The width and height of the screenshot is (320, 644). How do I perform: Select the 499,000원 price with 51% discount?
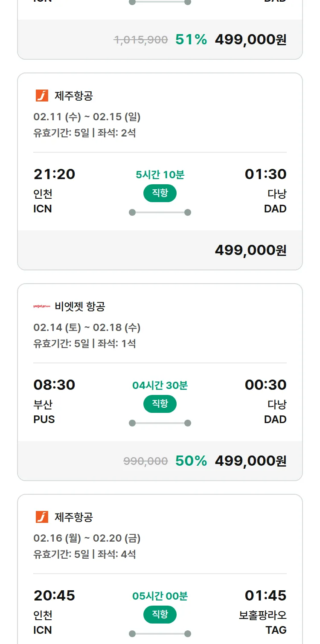pyautogui.click(x=250, y=40)
